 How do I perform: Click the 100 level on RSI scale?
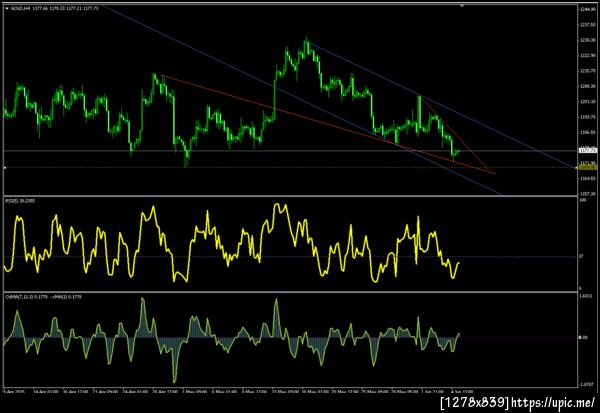583,200
